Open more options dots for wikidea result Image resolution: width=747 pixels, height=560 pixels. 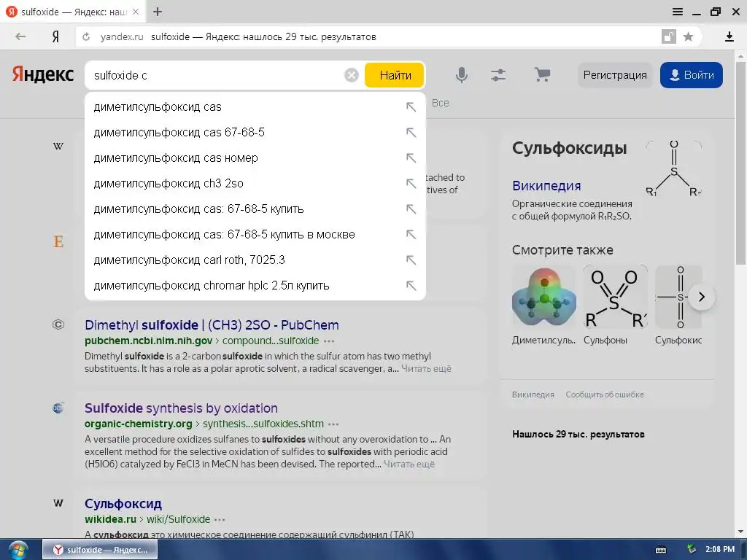click(220, 519)
